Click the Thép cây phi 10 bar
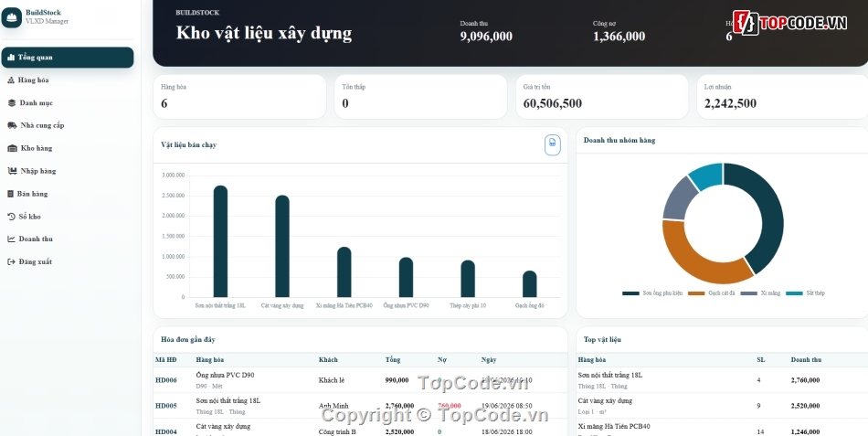The image size is (868, 436). click(x=468, y=279)
